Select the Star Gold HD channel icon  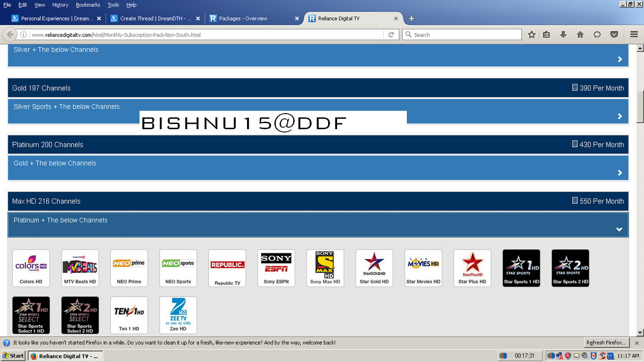click(374, 268)
